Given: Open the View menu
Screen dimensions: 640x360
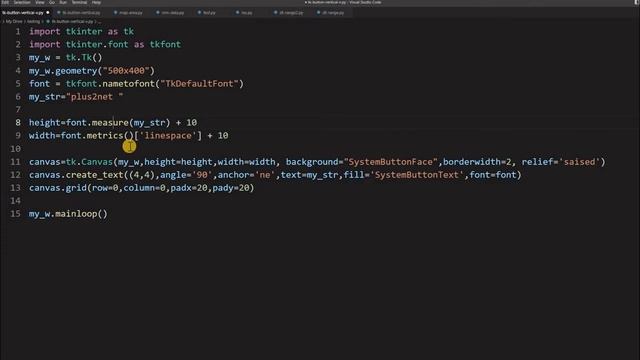Looking at the screenshot, I should coord(40,2).
